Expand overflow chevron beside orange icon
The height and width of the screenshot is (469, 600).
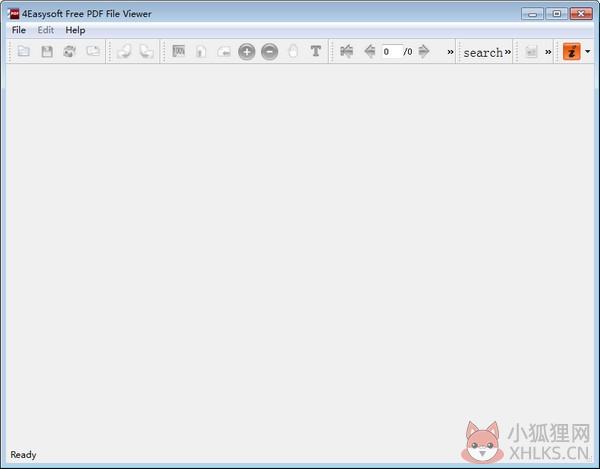[x=548, y=52]
